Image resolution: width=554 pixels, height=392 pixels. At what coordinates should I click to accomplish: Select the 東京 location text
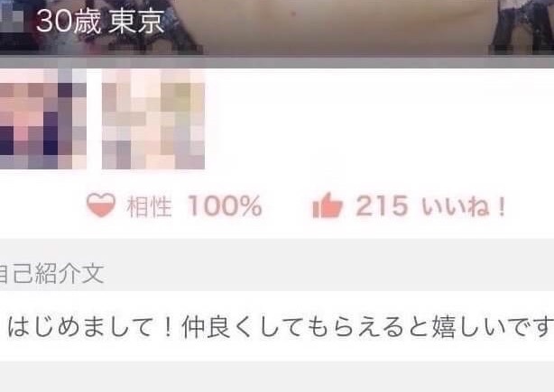137,22
